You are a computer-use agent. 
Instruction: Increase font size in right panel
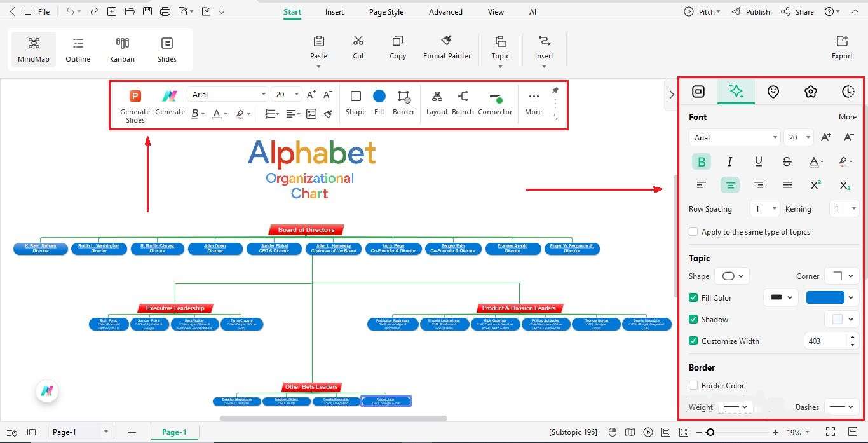pyautogui.click(x=825, y=137)
